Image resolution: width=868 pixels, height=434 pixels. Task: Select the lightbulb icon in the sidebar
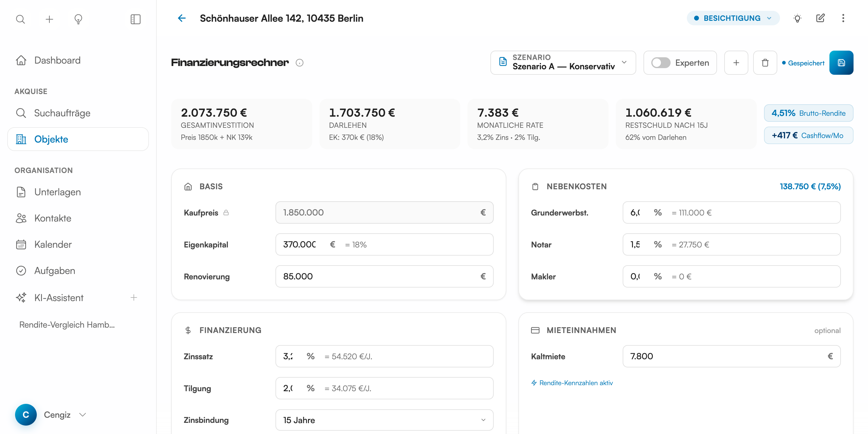[78, 19]
